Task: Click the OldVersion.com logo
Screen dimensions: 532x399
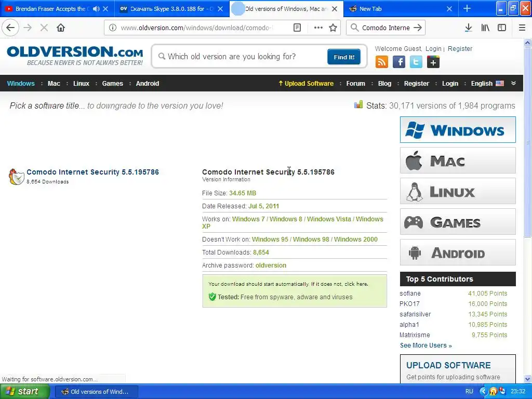Action: [x=75, y=55]
